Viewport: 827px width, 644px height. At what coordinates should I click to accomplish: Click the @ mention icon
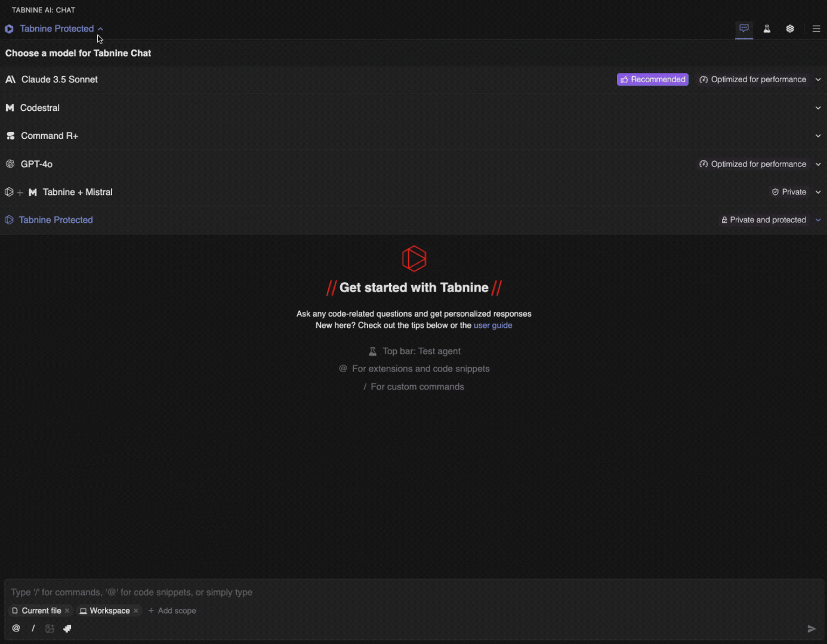point(16,628)
